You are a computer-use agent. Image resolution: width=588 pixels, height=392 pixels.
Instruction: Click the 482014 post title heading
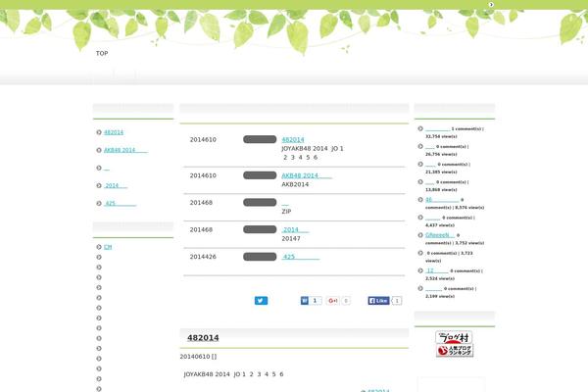click(203, 337)
